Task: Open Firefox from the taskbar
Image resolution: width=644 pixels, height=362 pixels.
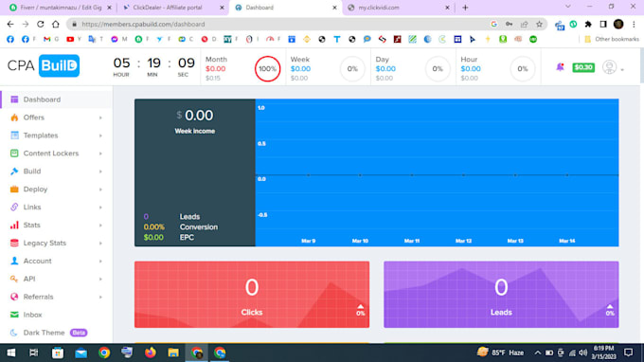Action: click(151, 353)
